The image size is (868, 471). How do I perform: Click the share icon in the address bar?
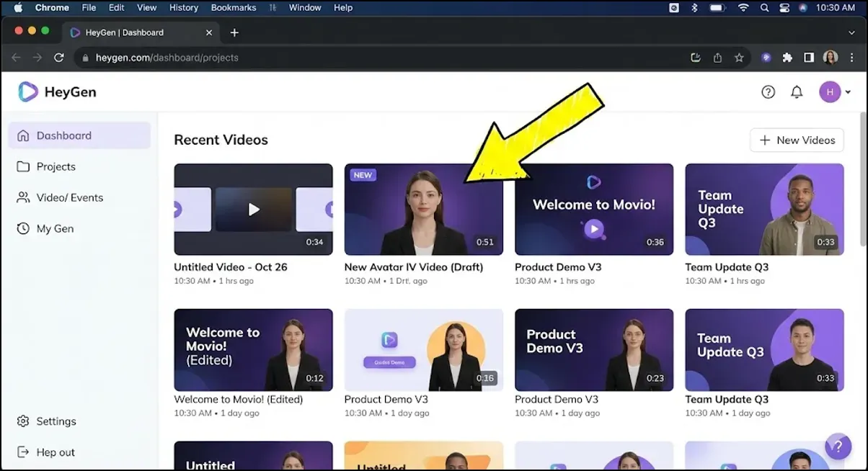717,58
